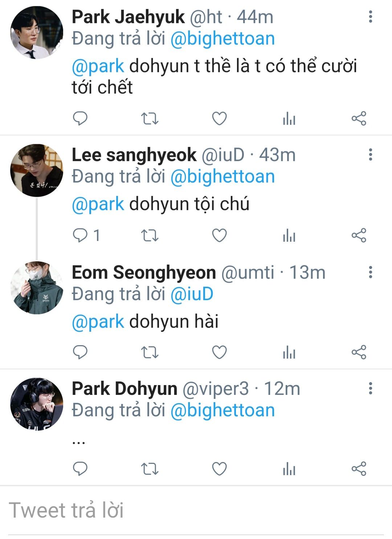View analytics for Lee sanghyeok's tweet

289,235
